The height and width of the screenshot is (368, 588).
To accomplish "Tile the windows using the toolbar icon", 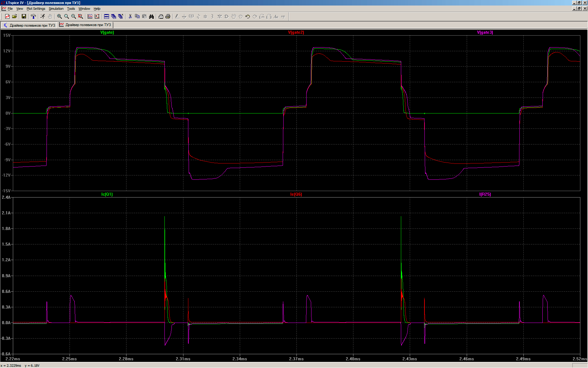I will [x=107, y=17].
